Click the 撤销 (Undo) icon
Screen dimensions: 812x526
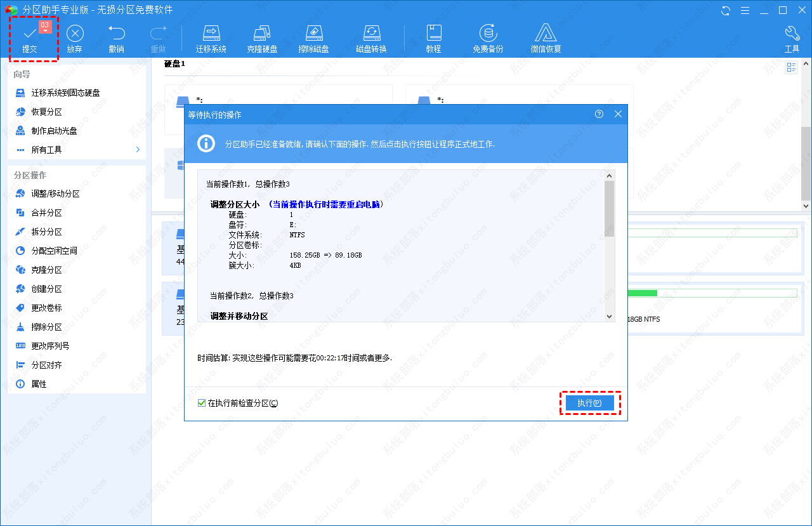click(116, 37)
